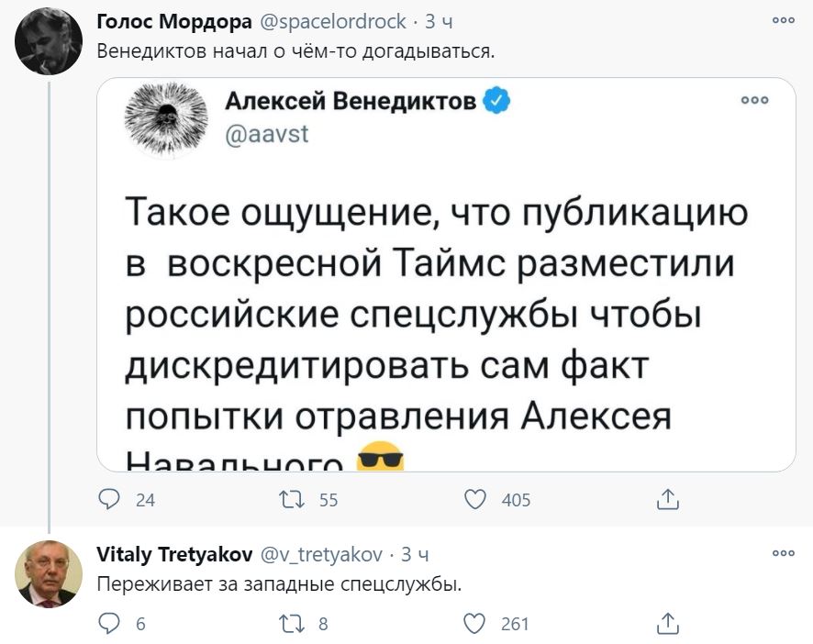Open Голос Мордора profile avatar
The height and width of the screenshot is (644, 813).
pos(49,36)
